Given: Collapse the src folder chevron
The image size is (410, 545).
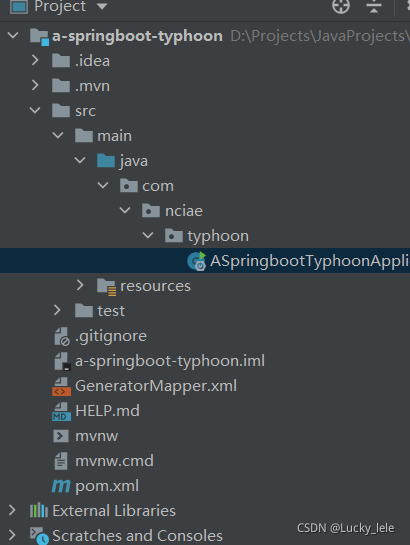Looking at the screenshot, I should pyautogui.click(x=35, y=110).
